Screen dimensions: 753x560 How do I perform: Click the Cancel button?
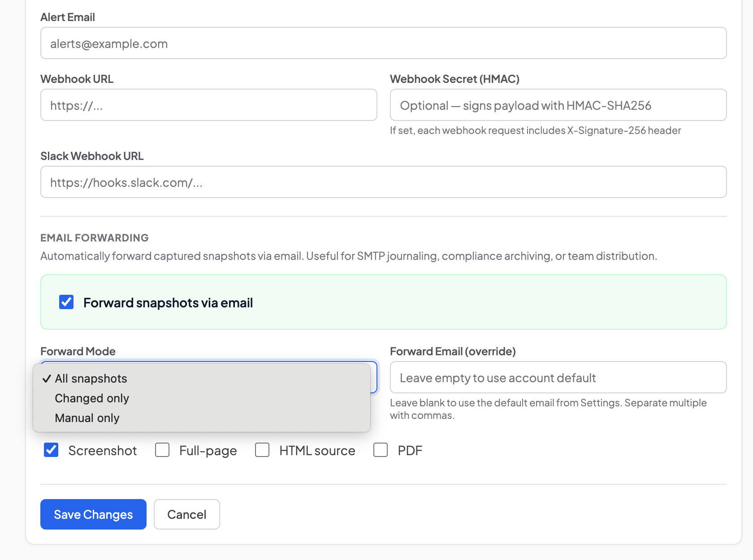click(x=187, y=514)
